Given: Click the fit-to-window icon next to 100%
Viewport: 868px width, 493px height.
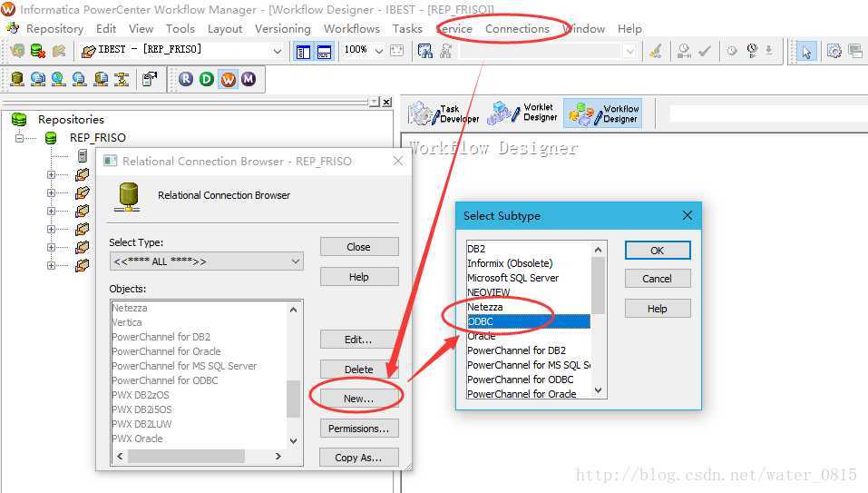Looking at the screenshot, I should [x=397, y=51].
